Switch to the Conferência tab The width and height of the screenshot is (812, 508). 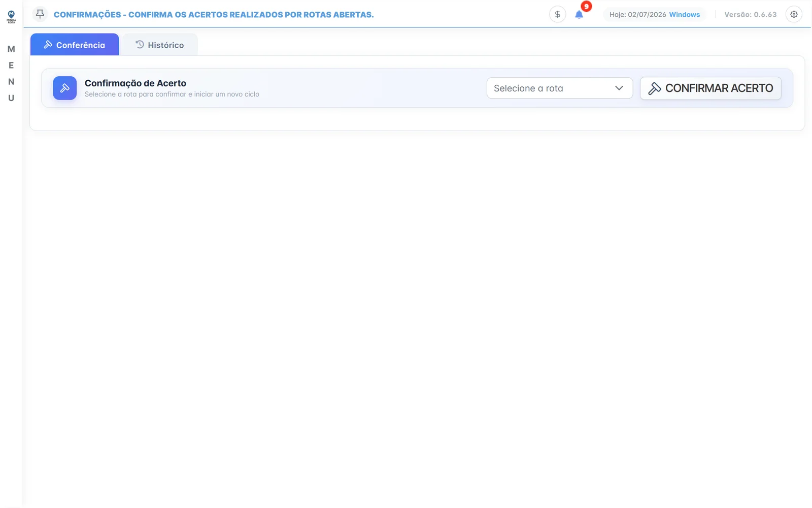point(75,45)
